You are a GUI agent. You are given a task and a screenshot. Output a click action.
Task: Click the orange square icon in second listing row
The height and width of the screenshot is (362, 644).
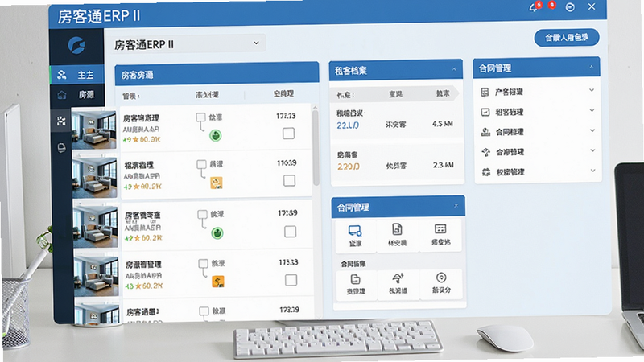[217, 183]
